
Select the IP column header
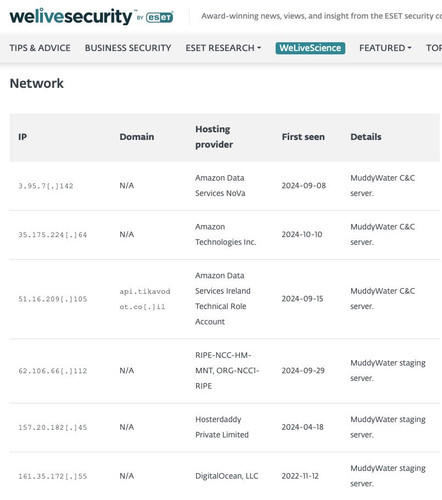click(x=22, y=137)
